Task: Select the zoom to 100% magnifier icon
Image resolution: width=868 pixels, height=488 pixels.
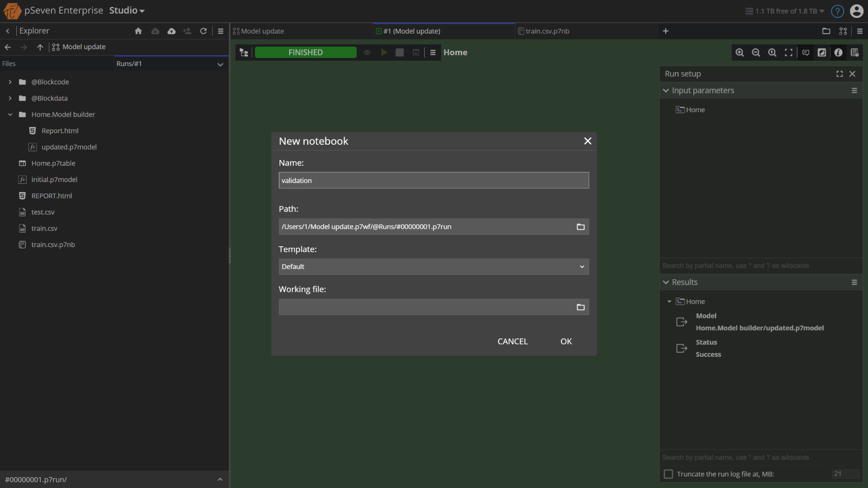Action: [772, 52]
